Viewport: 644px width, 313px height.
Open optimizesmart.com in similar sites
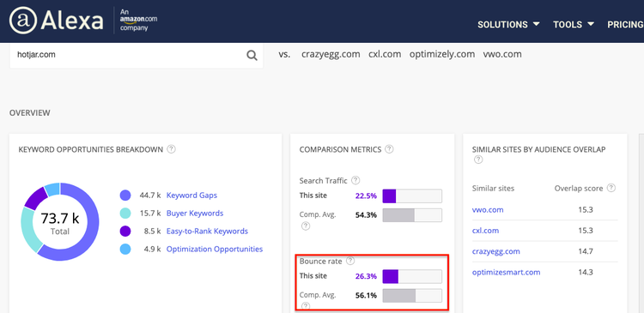coord(507,272)
